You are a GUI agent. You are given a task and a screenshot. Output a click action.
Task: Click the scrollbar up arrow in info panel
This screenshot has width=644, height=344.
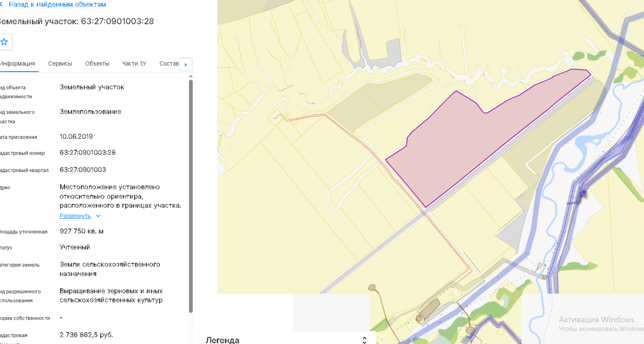pos(191,76)
